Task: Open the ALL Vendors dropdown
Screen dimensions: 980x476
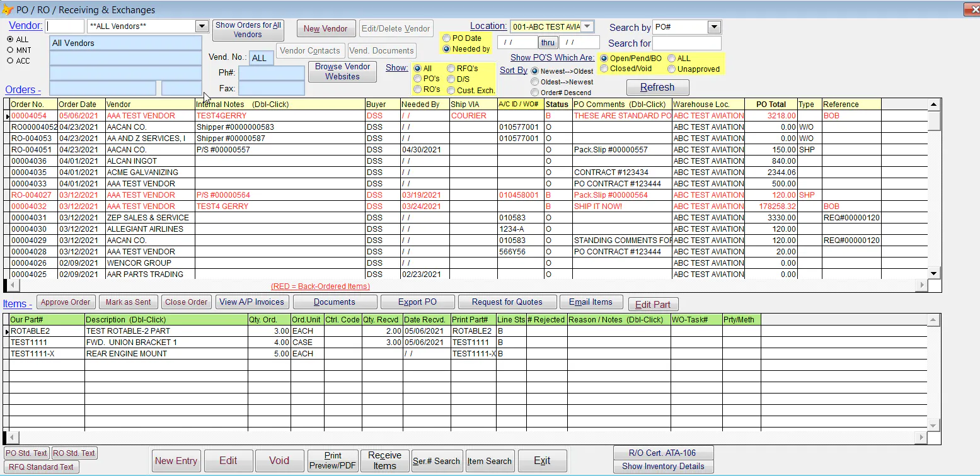Action: (x=202, y=26)
